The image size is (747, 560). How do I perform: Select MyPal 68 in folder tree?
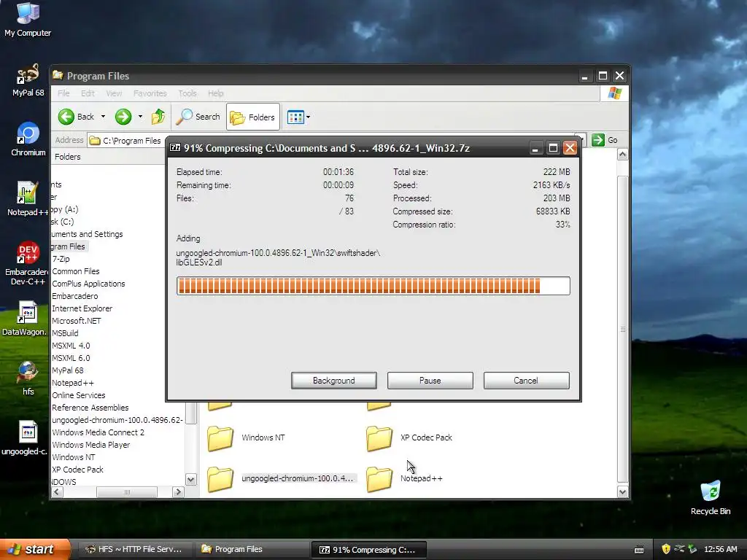pyautogui.click(x=68, y=370)
